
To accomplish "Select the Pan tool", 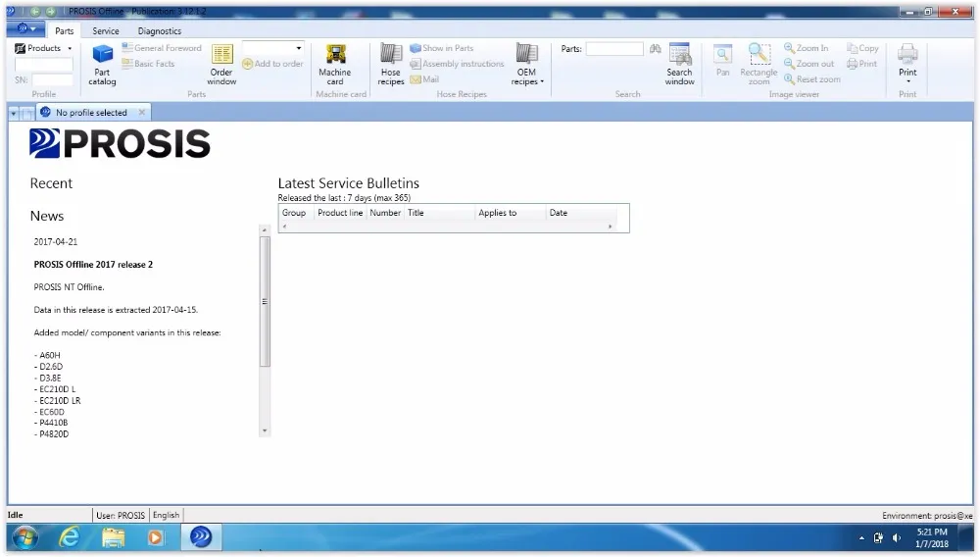I will (722, 61).
